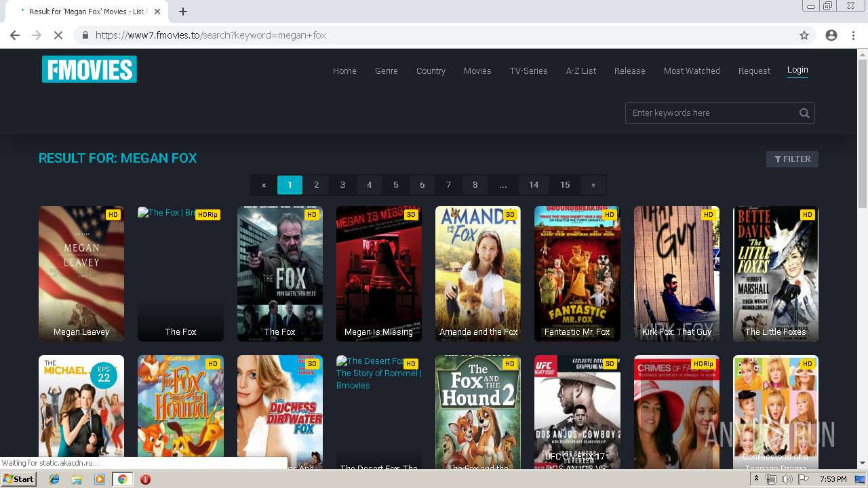Viewport: 868px width, 488px height.
Task: Go to TV-Series section
Action: pyautogui.click(x=528, y=70)
